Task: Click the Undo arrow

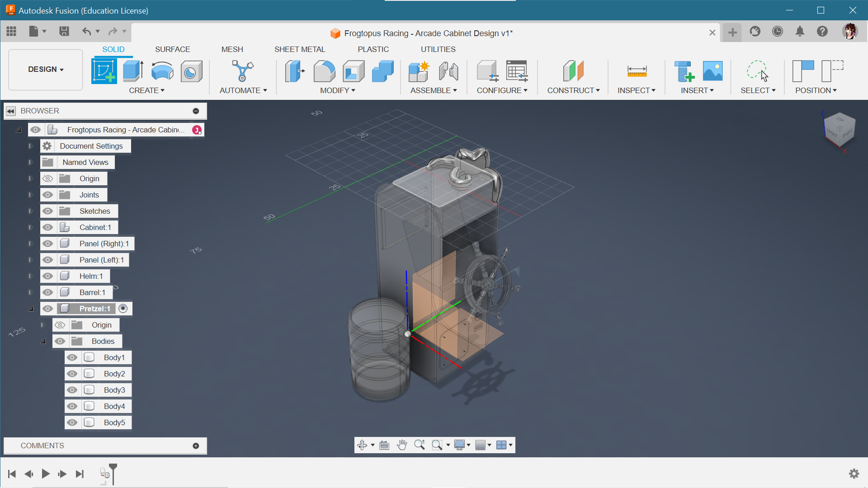Action: tap(86, 31)
